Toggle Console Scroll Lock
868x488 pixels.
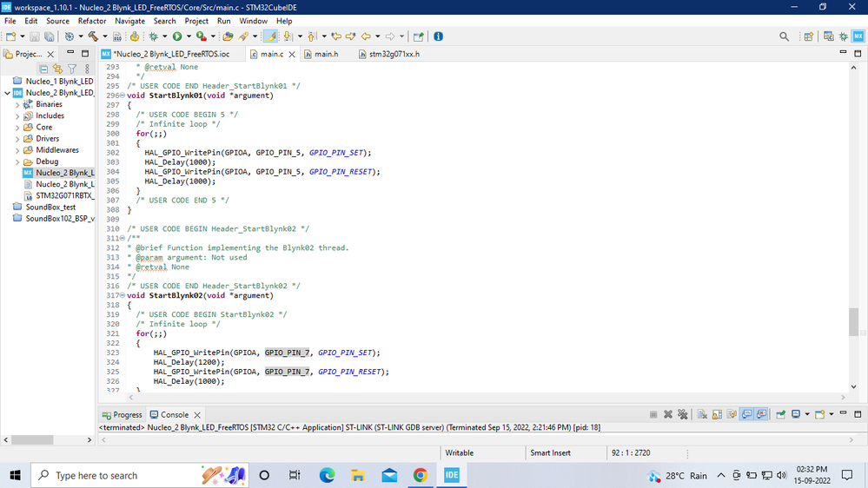717,414
